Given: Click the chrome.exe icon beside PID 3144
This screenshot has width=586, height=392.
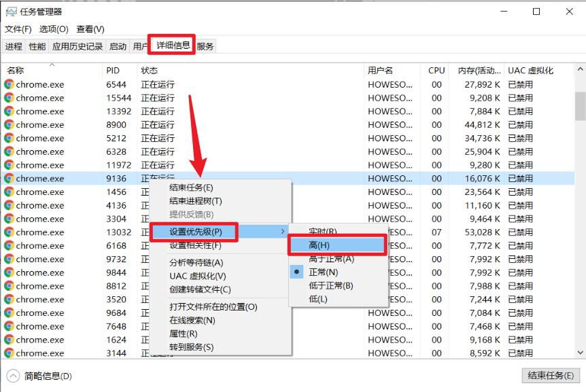Looking at the screenshot, I should coord(8,353).
